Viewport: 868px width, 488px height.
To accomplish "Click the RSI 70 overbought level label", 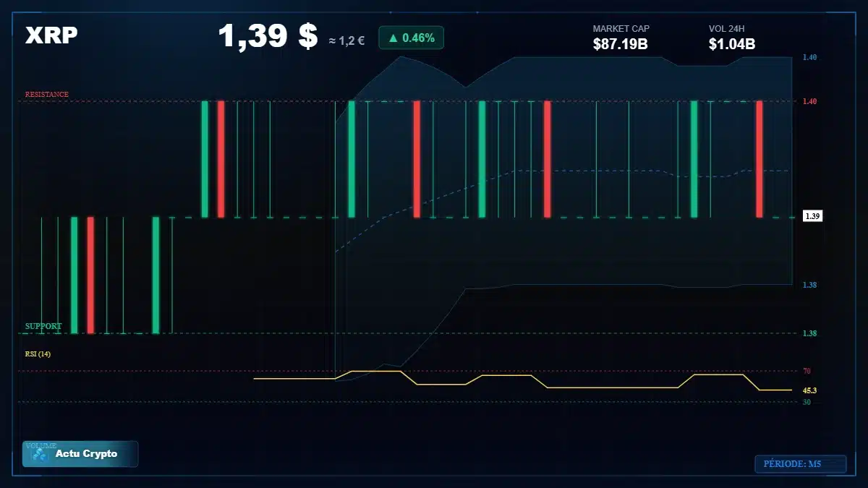I will click(807, 371).
